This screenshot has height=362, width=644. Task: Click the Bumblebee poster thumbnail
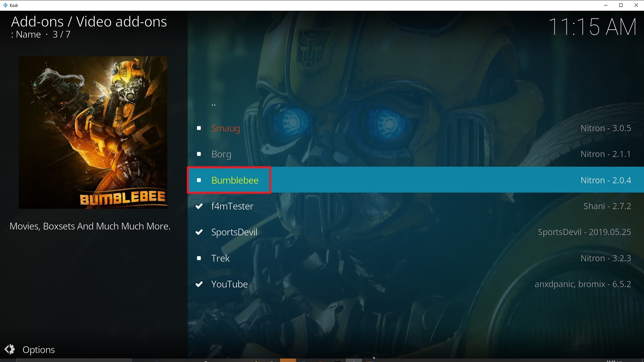tap(93, 132)
